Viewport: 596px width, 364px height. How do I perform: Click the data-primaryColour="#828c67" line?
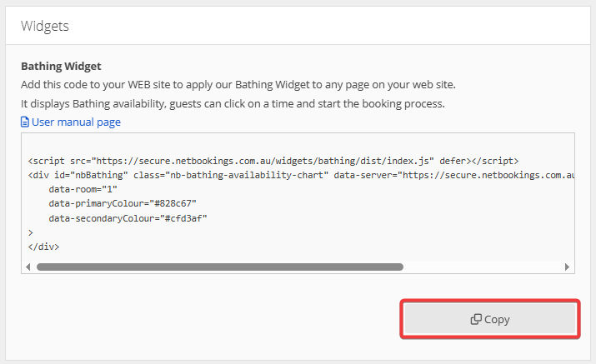click(123, 204)
